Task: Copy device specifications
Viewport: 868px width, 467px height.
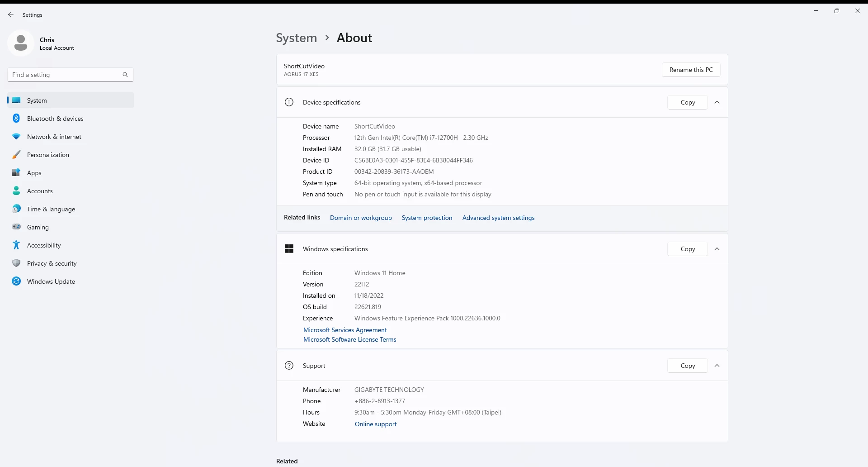Action: (688, 102)
